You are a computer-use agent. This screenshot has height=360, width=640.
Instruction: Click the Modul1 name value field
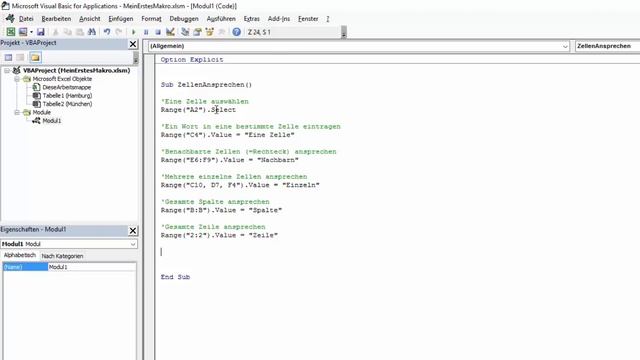pos(92,267)
